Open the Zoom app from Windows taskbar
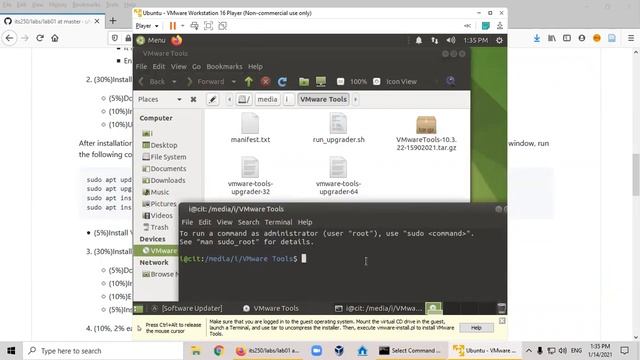 [316, 351]
